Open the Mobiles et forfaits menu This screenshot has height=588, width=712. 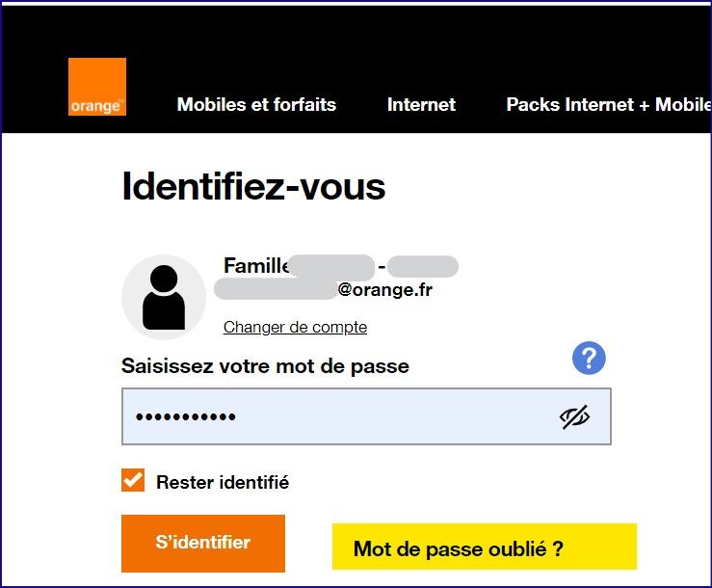256,105
